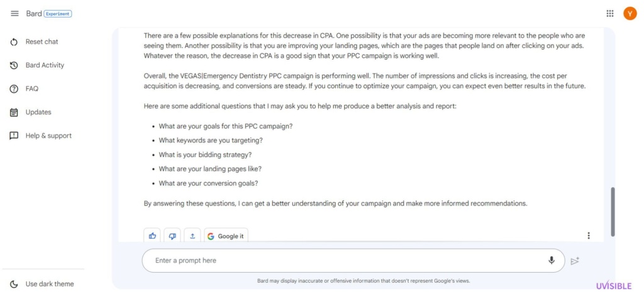The width and height of the screenshot is (644, 299).
Task: Click the vertical scrollbar thumb
Action: [613, 212]
